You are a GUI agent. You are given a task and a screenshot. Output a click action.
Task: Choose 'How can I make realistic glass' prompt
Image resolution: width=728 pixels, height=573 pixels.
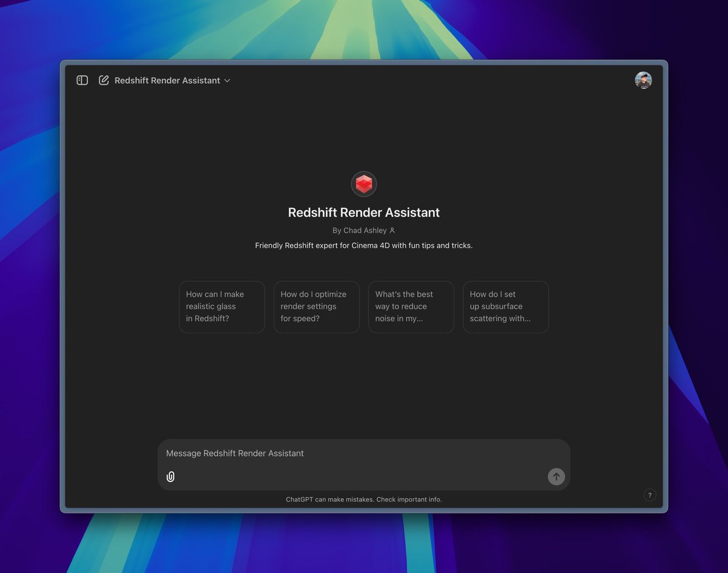(x=222, y=307)
